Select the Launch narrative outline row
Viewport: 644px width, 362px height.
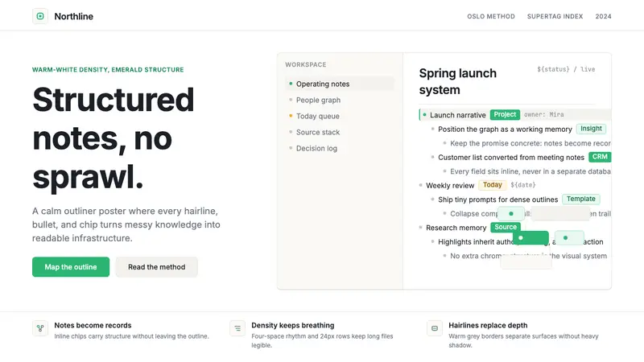515,115
